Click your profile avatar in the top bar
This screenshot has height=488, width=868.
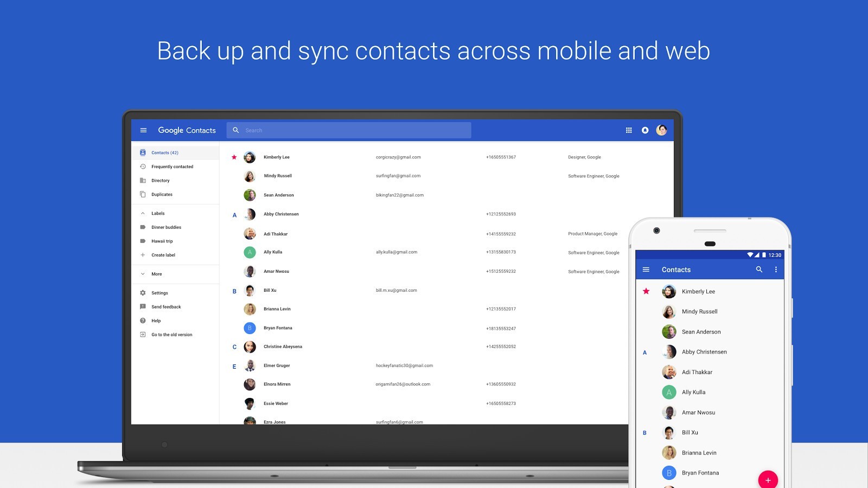(661, 130)
